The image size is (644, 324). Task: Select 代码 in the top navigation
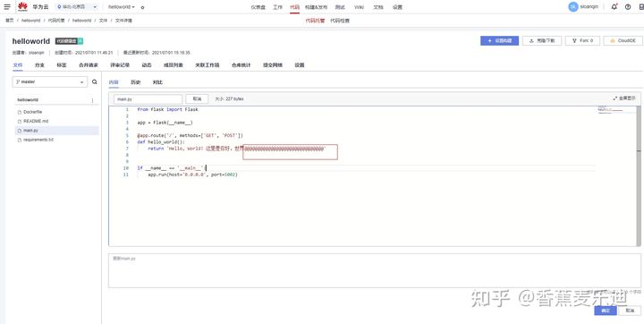tap(294, 7)
